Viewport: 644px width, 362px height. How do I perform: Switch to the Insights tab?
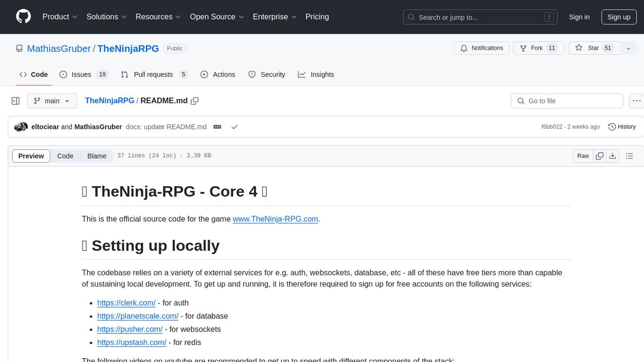(316, 74)
